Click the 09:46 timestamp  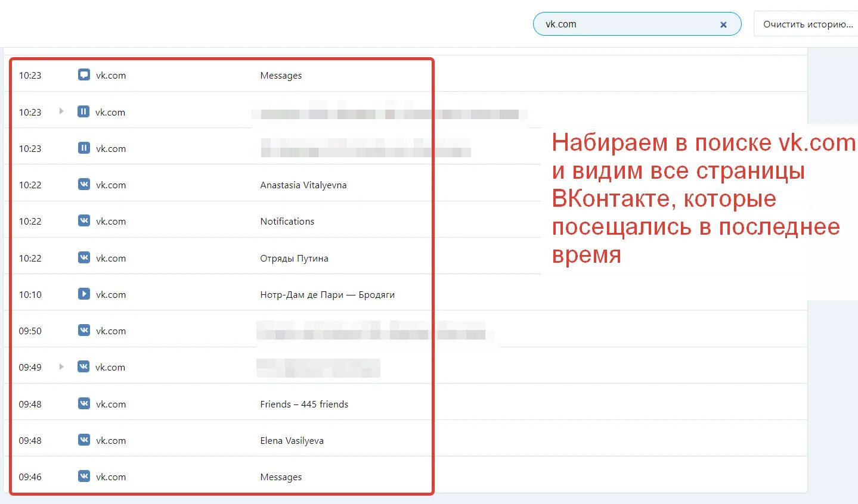coord(30,477)
